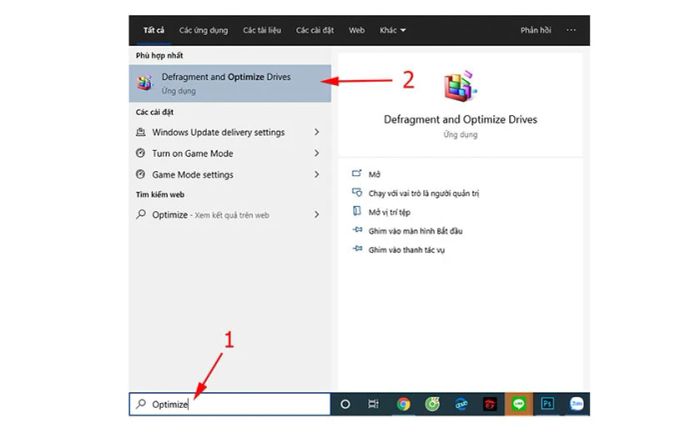Image resolution: width=700 pixels, height=433 pixels.
Task: Expand Turn on Game Mode chevron
Action: click(317, 153)
